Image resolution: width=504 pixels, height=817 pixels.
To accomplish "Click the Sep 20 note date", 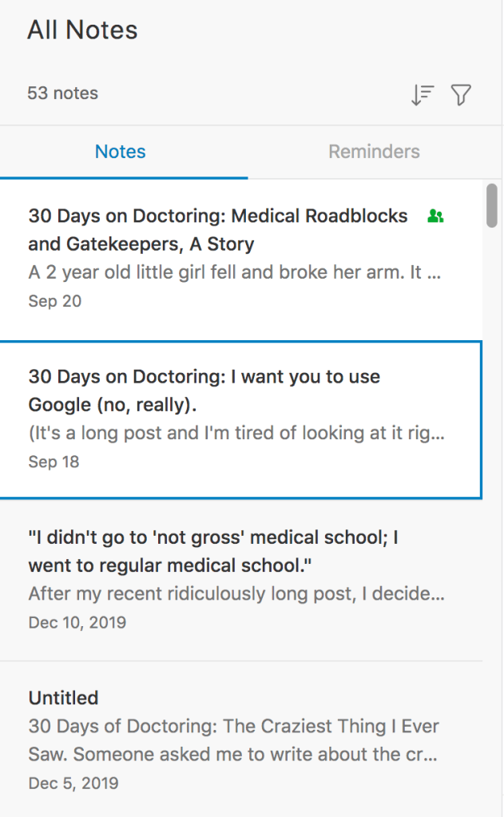I will click(x=55, y=301).
